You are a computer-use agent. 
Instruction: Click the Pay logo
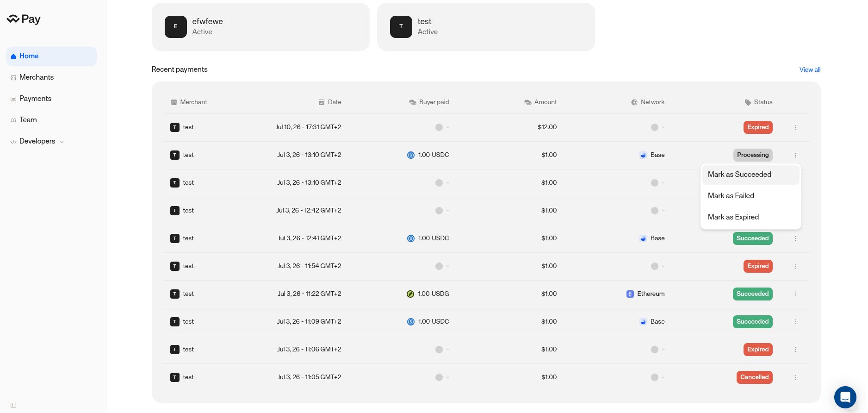point(24,19)
